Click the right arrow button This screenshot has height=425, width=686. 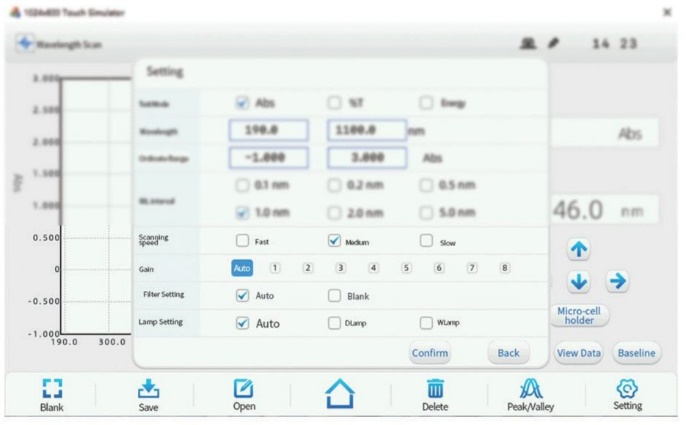tap(618, 282)
